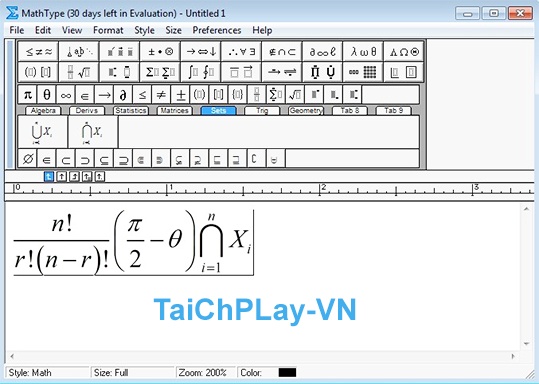Open the logical symbols palette ∴∀∃
539x384 pixels.
[241, 52]
